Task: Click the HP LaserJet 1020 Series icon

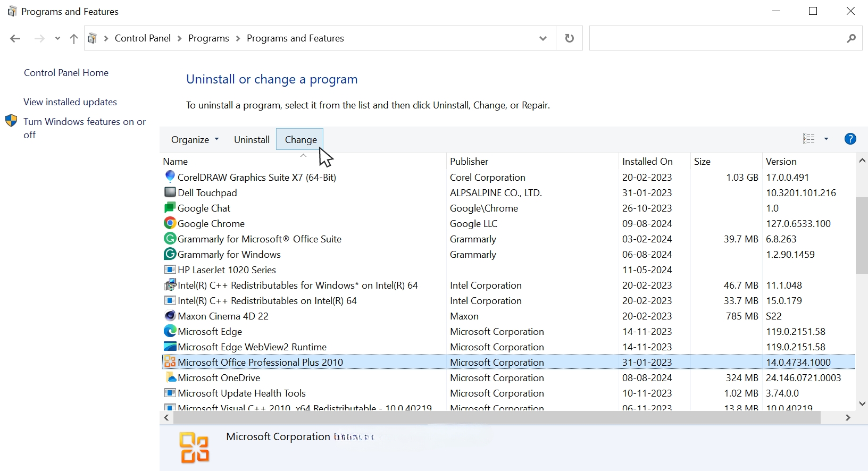Action: click(170, 269)
